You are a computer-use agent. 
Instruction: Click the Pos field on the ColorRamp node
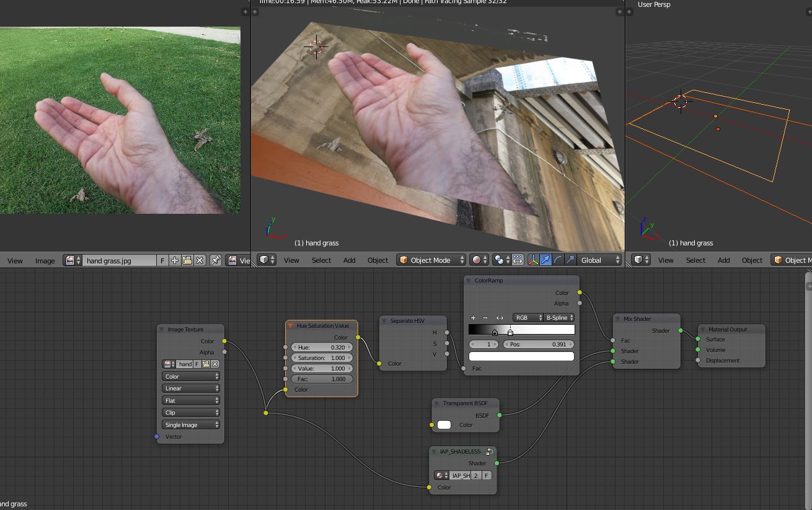pyautogui.click(x=539, y=344)
